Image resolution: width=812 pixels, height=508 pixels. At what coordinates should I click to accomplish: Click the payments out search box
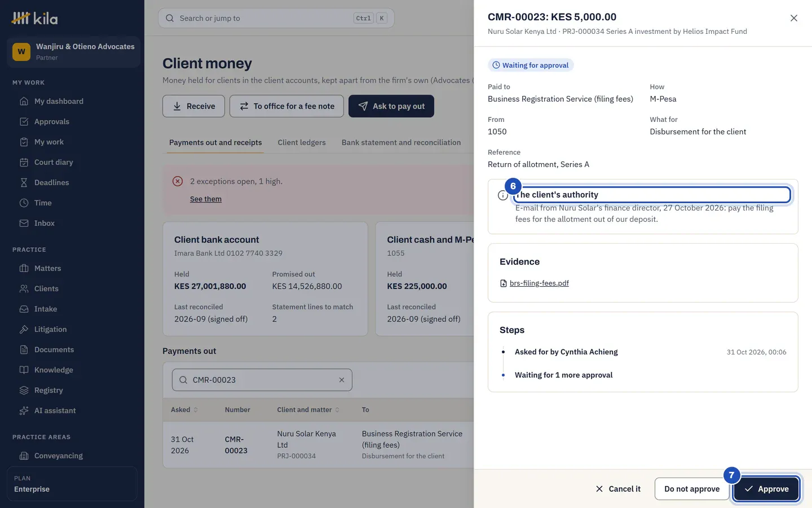click(262, 380)
